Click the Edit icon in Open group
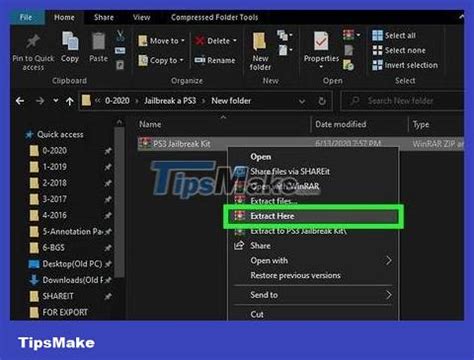Image resolution: width=474 pixels, height=360 pixels. 349,50
